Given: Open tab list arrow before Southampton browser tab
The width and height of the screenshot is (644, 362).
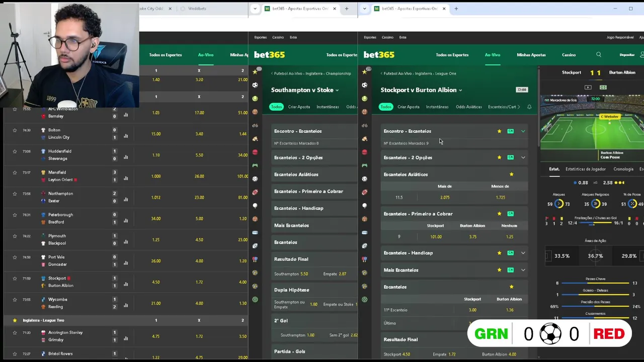Looking at the screenshot, I should coord(255,9).
